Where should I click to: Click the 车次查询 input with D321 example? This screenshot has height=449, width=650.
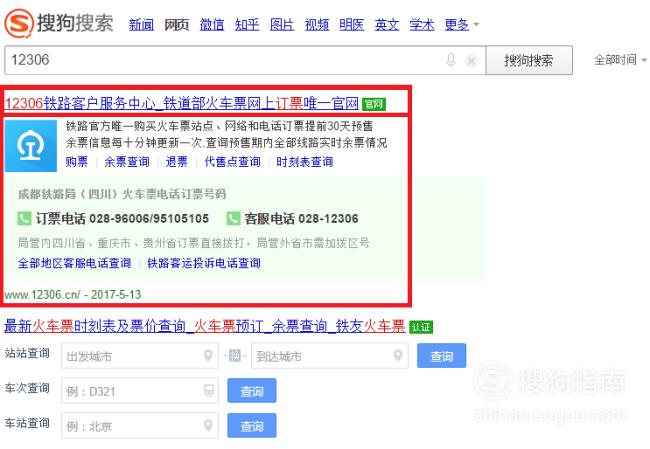coord(140,391)
